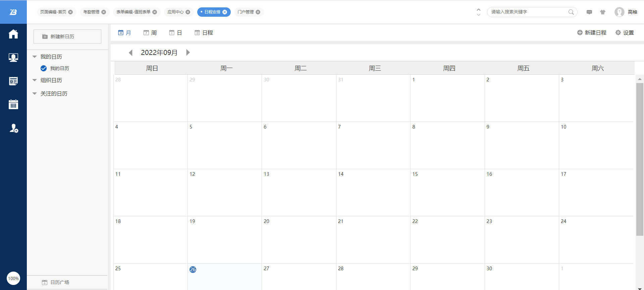
Task: Open the news/form icon in the sidebar
Action: (13, 81)
